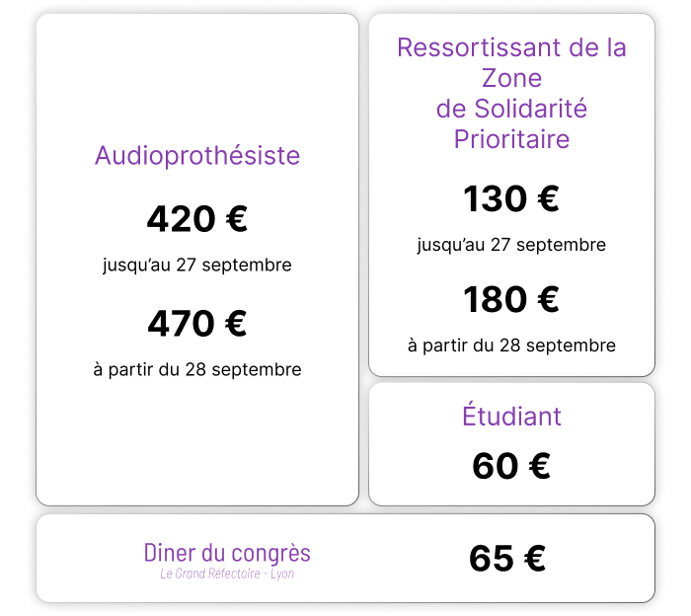
Task: Select the 60 € student price
Action: pyautogui.click(x=511, y=466)
